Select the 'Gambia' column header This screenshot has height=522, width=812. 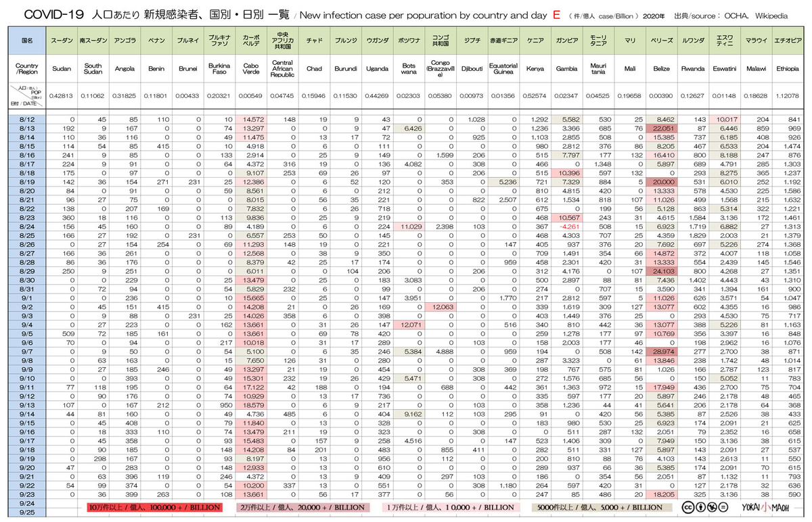(x=566, y=69)
